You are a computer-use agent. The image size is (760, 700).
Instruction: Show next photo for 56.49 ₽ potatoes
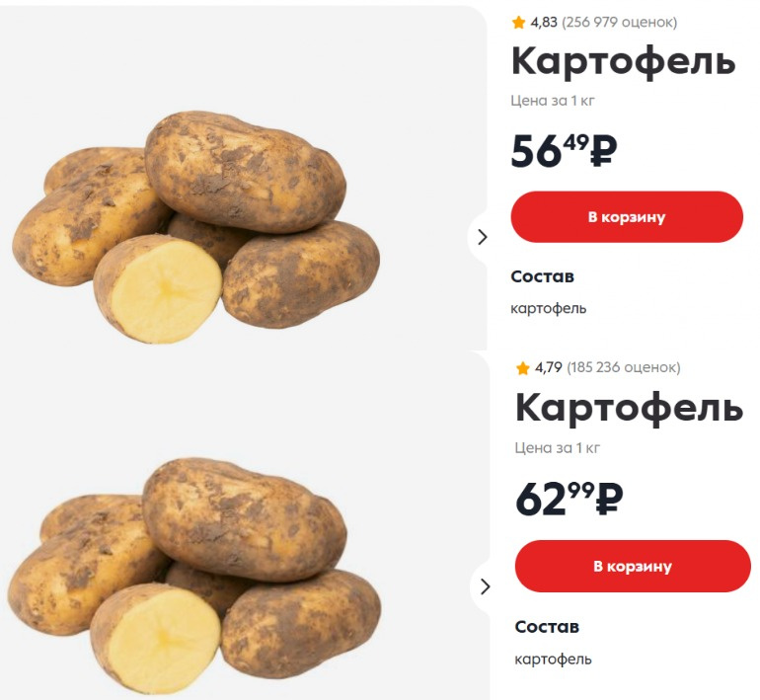483,237
